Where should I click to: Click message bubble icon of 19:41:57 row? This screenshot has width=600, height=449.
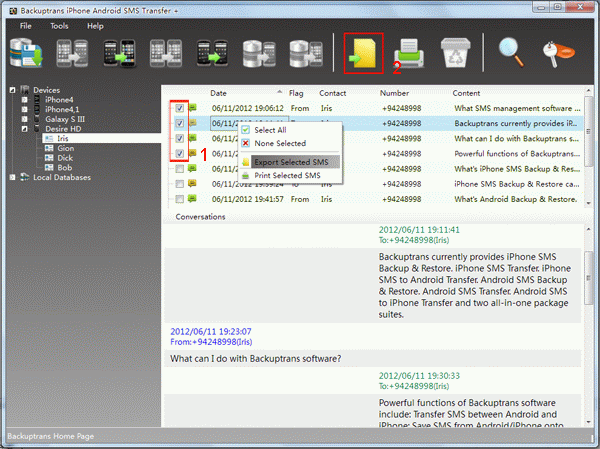click(x=192, y=199)
